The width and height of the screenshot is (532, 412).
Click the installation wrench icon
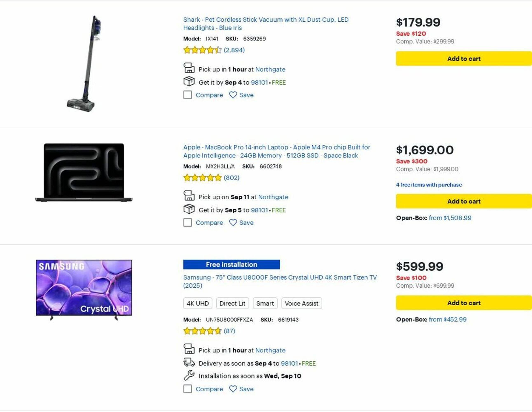pyautogui.click(x=189, y=375)
